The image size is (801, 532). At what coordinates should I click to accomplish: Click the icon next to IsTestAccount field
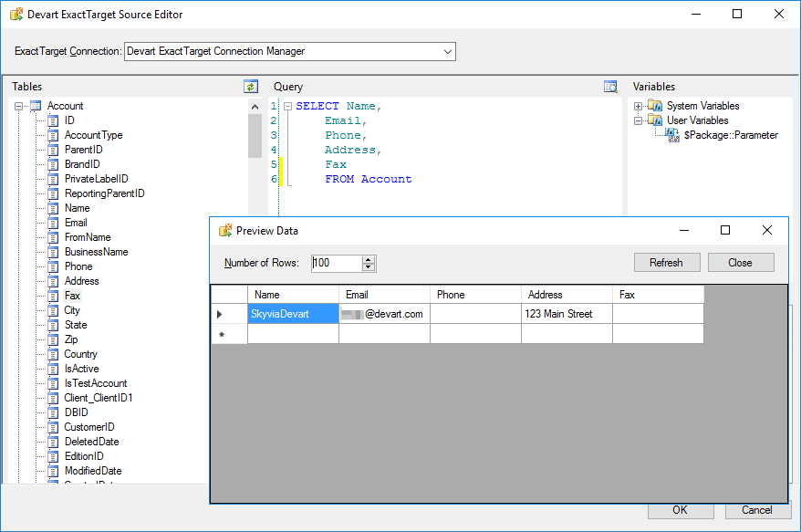(x=52, y=382)
